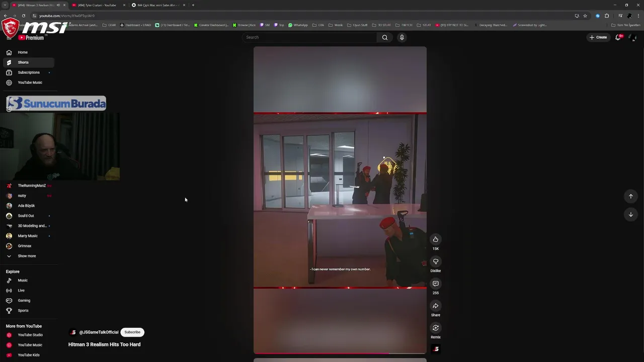Like the Short with thumbs up
This screenshot has height=362, width=644.
point(436,239)
